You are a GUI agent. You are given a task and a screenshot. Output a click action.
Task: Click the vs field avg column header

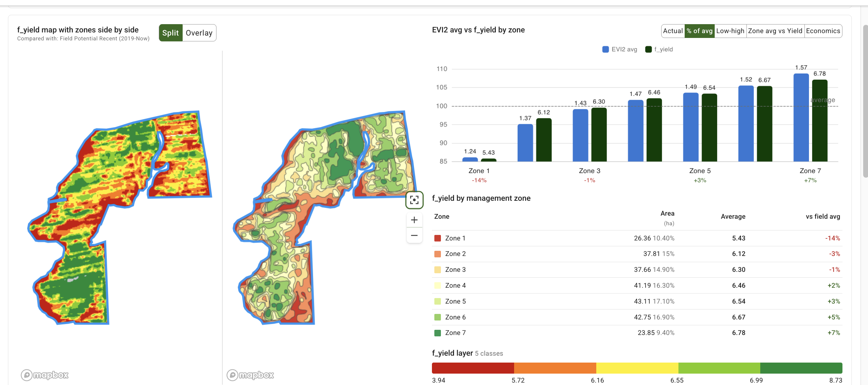(x=823, y=217)
